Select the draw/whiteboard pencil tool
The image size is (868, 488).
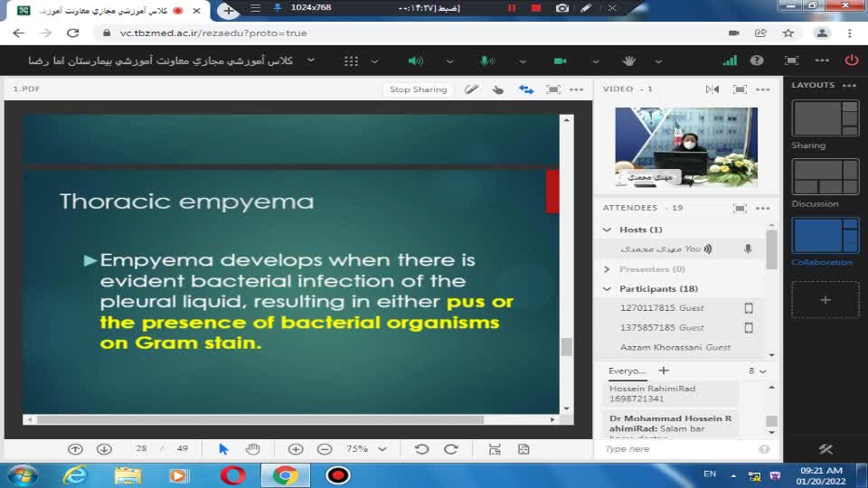tap(471, 89)
